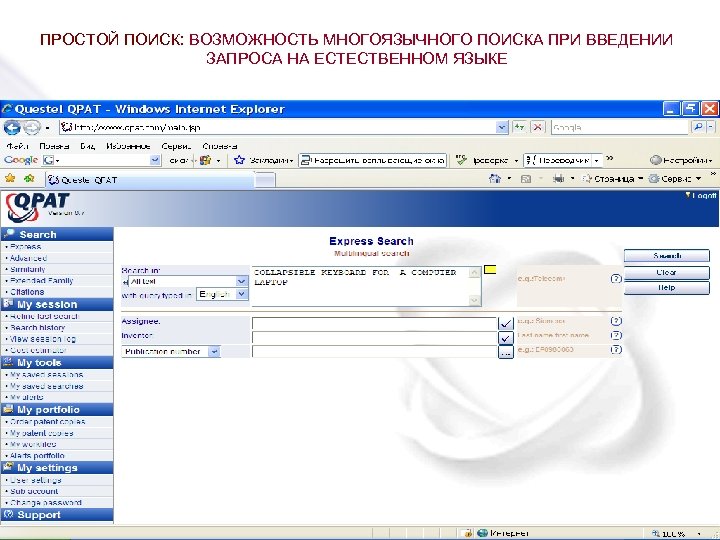Viewport: 720px width, 540px height.
Task: Click the Search button
Action: (x=666, y=256)
